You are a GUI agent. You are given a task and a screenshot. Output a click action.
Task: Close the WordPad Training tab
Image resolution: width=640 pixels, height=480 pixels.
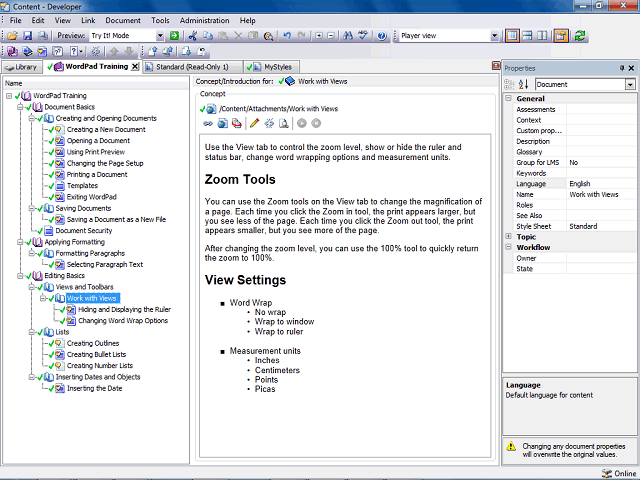coord(135,67)
